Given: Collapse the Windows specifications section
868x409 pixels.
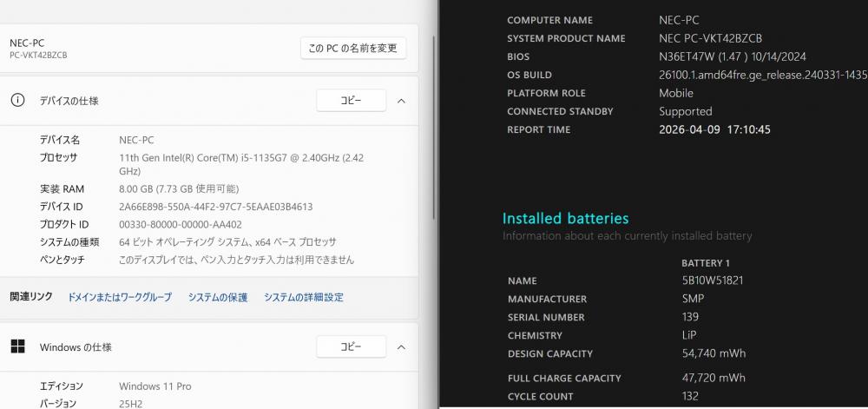Looking at the screenshot, I should [x=402, y=347].
